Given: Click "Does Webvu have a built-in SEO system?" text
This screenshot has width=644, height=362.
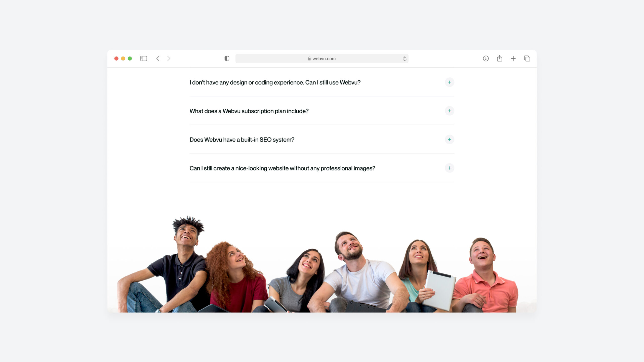Looking at the screenshot, I should pyautogui.click(x=242, y=140).
